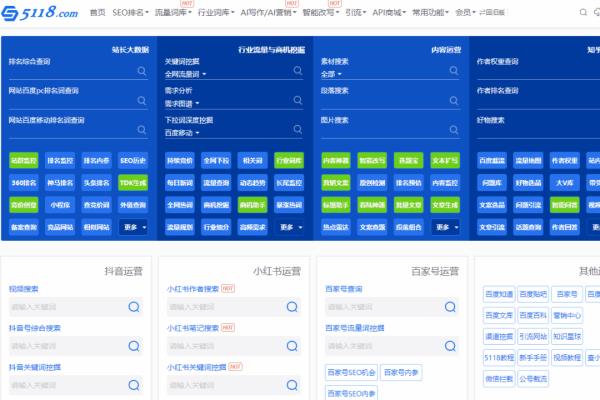Run search for 网站百度pc排名词查询 field
Viewport: 600px width, 400px height.
(142, 100)
